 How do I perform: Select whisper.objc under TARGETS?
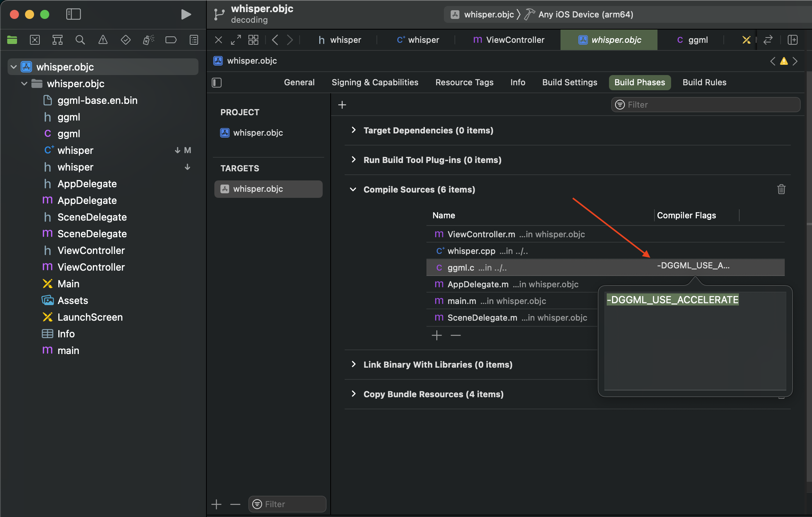(x=268, y=189)
